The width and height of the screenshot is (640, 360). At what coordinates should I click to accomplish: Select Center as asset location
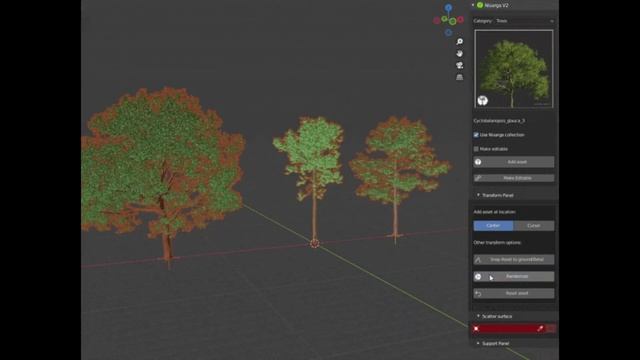(493, 226)
